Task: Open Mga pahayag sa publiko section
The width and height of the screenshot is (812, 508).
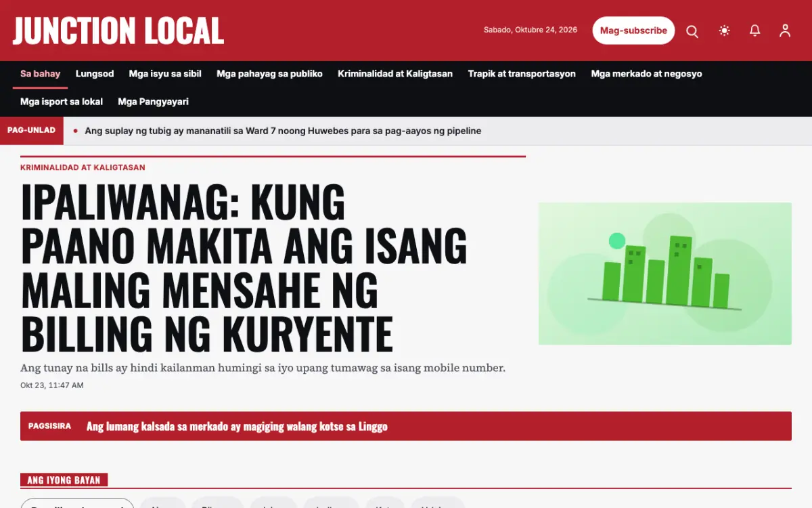Action: [x=269, y=74]
